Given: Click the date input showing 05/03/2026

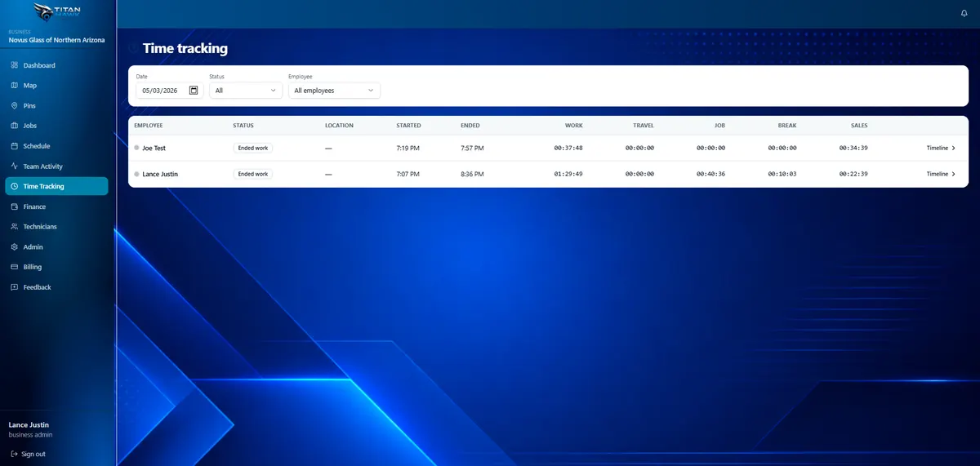Looking at the screenshot, I should (x=170, y=91).
